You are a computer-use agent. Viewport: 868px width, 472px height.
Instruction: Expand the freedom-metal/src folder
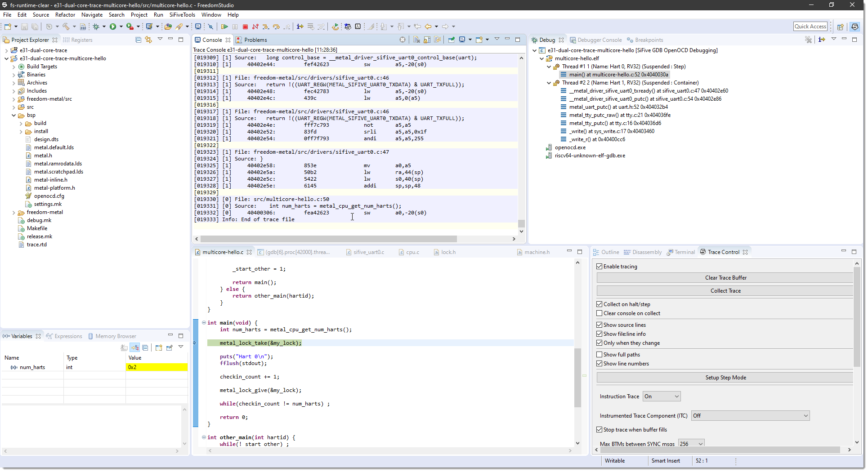coord(14,99)
